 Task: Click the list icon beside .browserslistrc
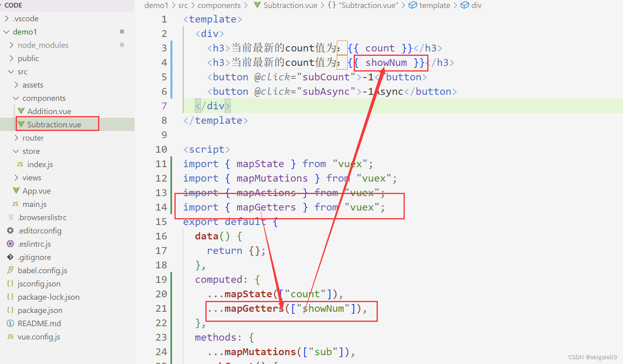pos(10,217)
